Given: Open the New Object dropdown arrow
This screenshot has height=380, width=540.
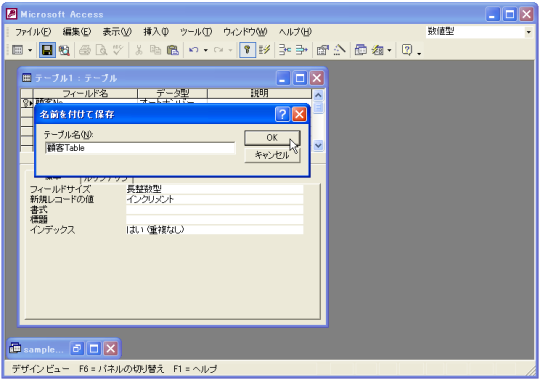Looking at the screenshot, I should point(390,50).
